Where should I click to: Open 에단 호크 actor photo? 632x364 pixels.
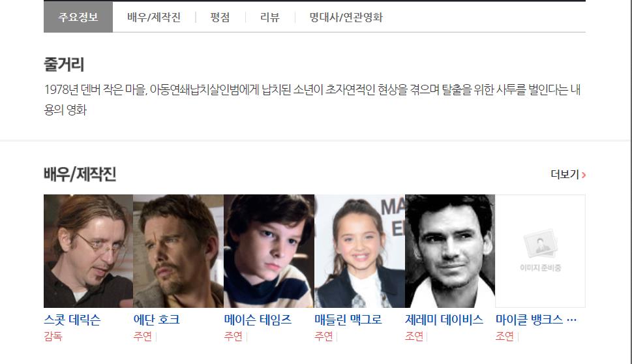click(178, 251)
